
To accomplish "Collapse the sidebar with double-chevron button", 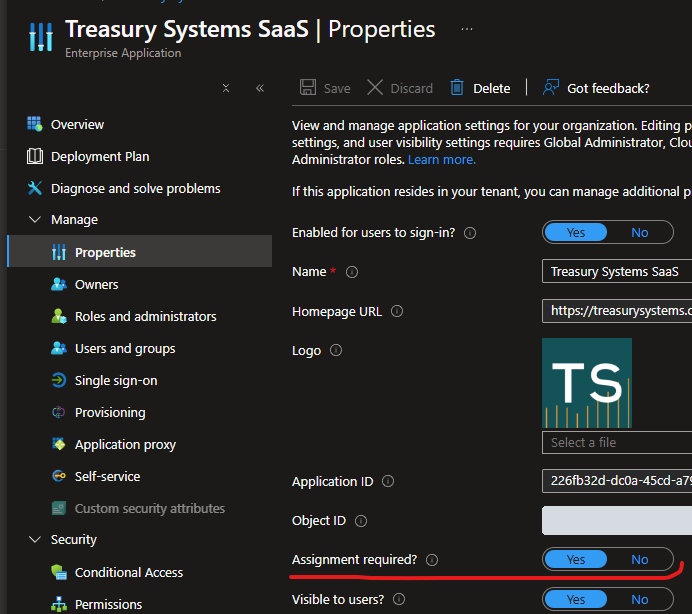I will 260,88.
